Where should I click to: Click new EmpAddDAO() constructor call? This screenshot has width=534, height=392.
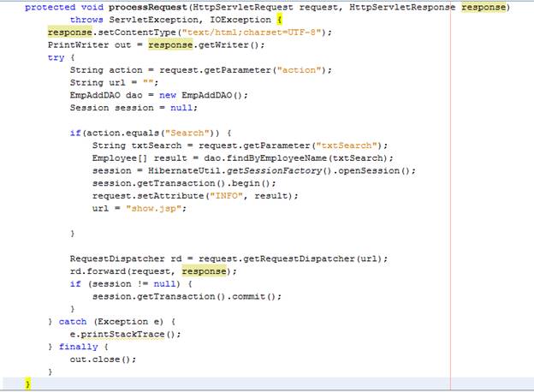click(x=200, y=95)
